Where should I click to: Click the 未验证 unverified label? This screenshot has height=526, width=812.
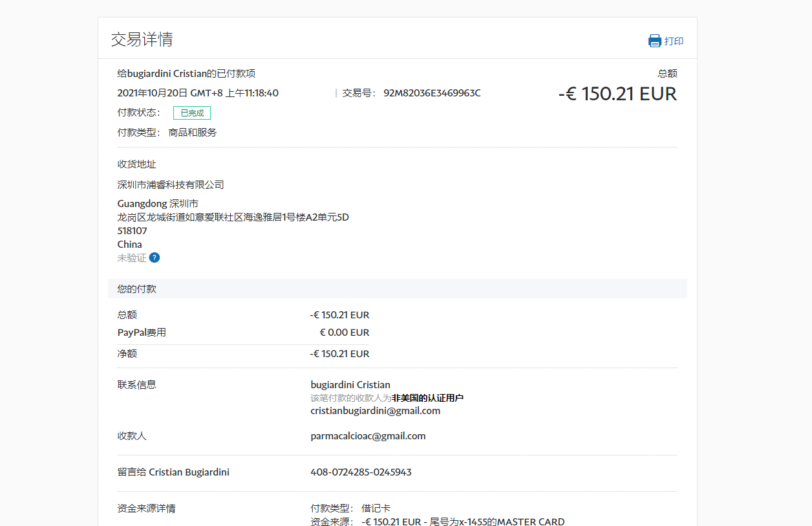point(132,258)
